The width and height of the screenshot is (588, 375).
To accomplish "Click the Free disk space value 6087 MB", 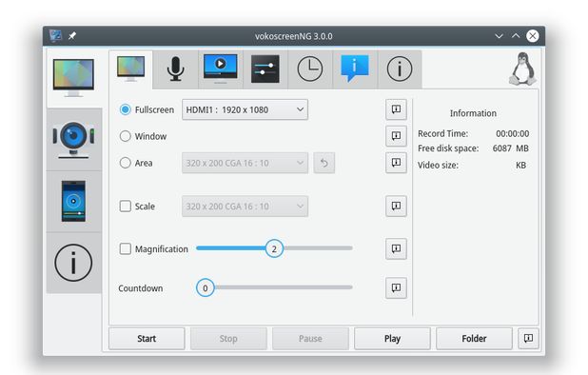I will pos(510,148).
